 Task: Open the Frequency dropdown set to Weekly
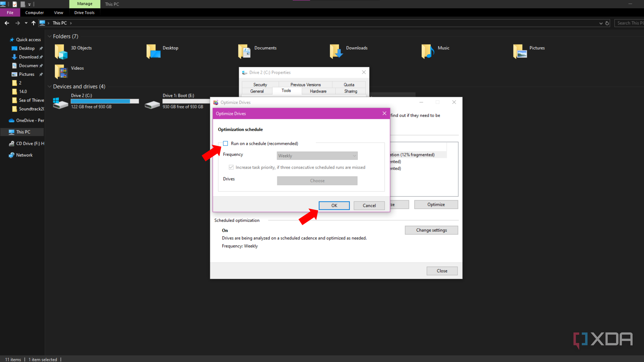point(317,156)
